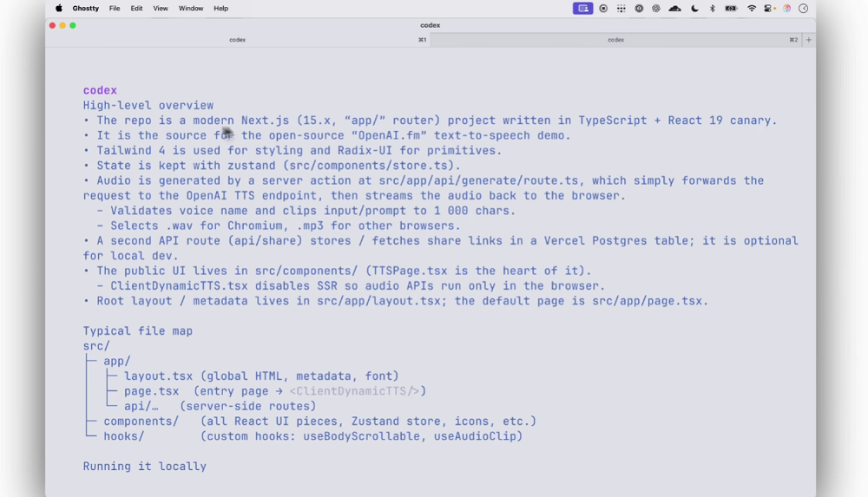Click the 'app/' folder in file map
Image resolution: width=868 pixels, height=497 pixels.
pos(117,361)
